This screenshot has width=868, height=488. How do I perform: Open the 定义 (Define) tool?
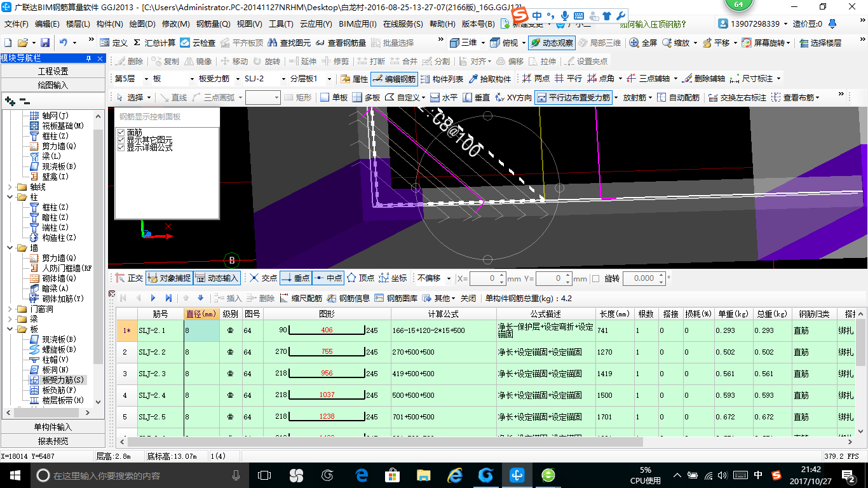click(x=114, y=43)
